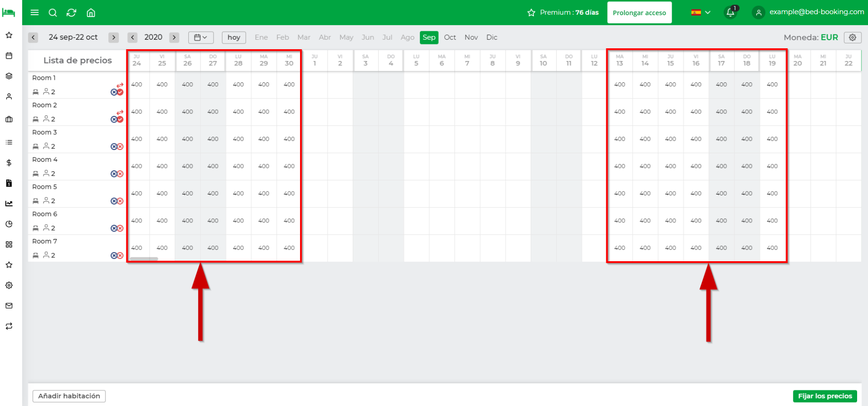This screenshot has height=406, width=868.
Task: Open the pie chart icon in sidebar
Action: click(9, 224)
